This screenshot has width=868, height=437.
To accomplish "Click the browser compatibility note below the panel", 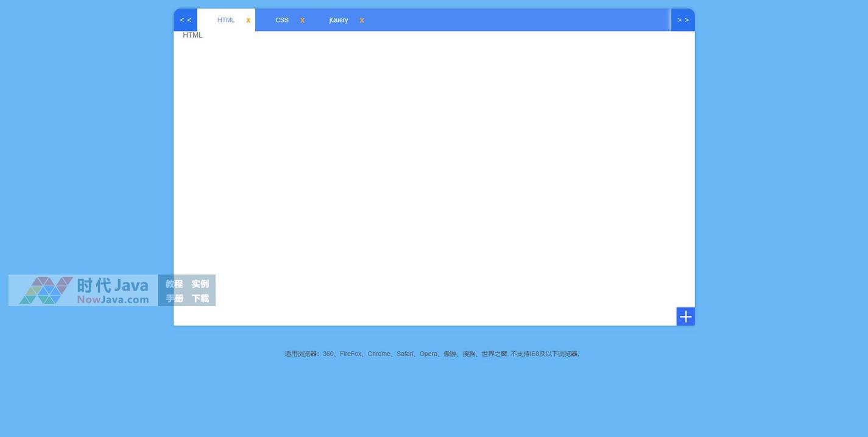I will click(x=432, y=354).
